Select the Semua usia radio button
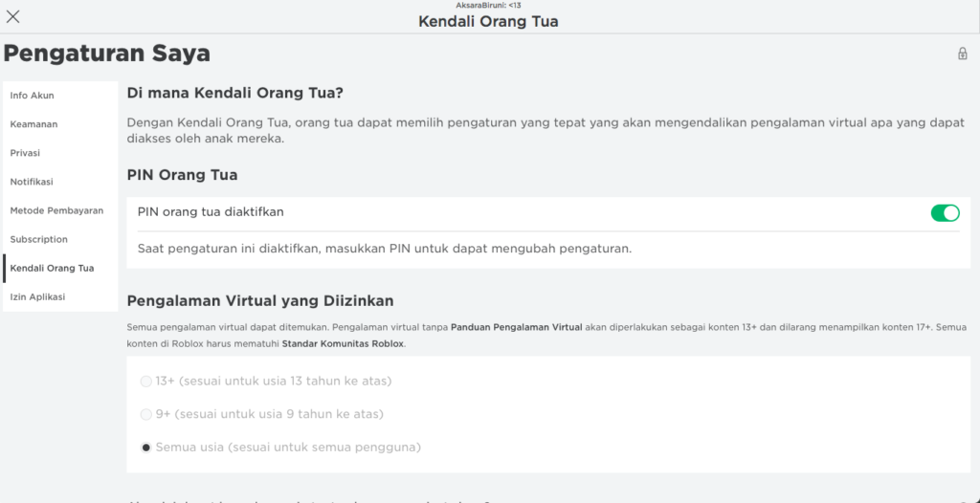980x503 pixels. pos(146,448)
